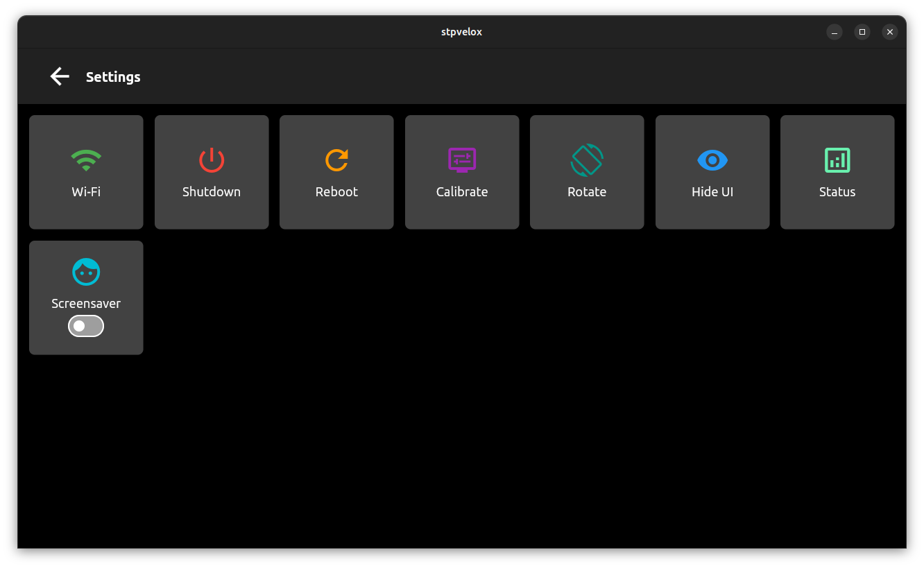
Task: Click the Screensaver face icon
Action: (x=86, y=271)
